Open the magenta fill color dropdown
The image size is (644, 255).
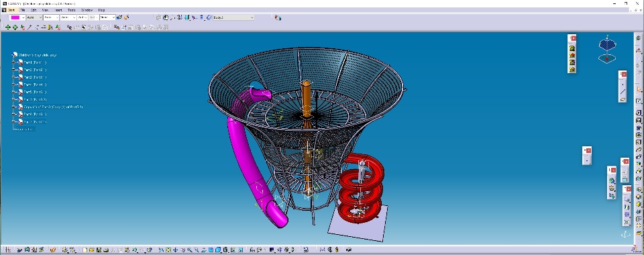(23, 17)
